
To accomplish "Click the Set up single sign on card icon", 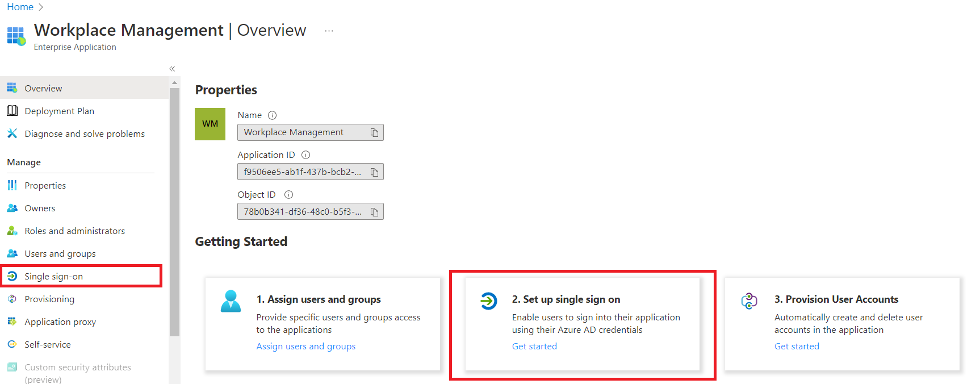I will 488,300.
